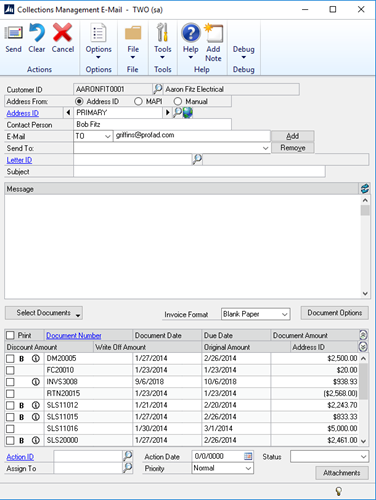Screen dimensions: 376x500
Task: Check the INVS3008 print checkbox
Action: point(11,382)
